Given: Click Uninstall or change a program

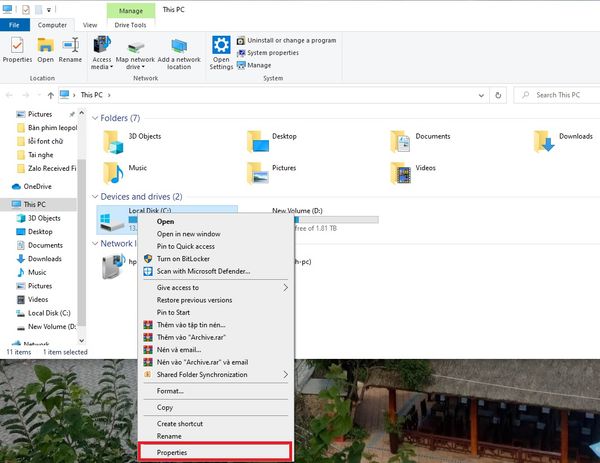Looking at the screenshot, I should [286, 40].
